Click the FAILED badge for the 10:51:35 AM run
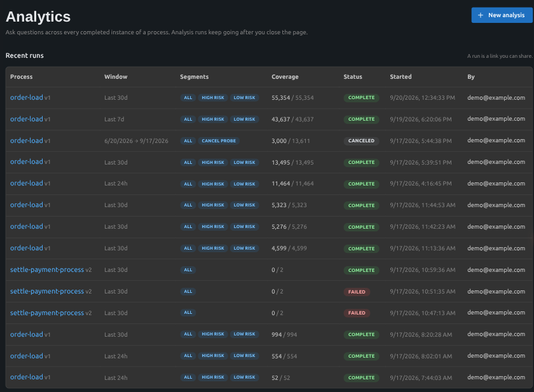Screen dimensions: 534x392 [x=357, y=292]
